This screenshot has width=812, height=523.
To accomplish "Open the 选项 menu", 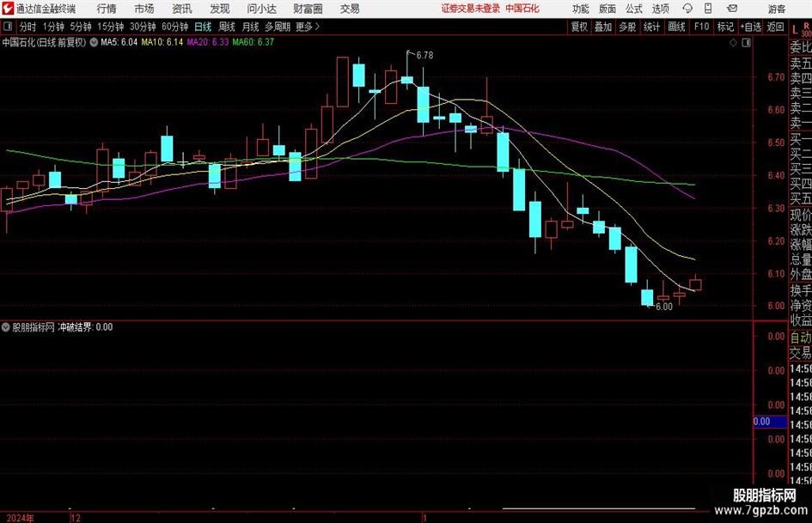I will [x=660, y=9].
